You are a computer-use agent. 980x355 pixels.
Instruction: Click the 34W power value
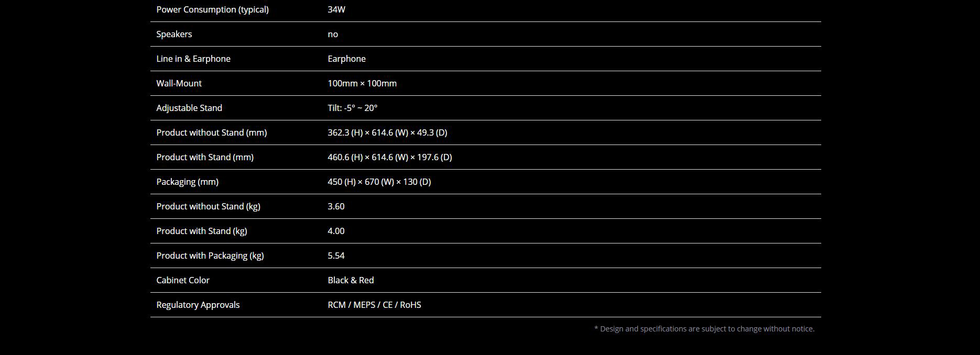click(x=336, y=9)
